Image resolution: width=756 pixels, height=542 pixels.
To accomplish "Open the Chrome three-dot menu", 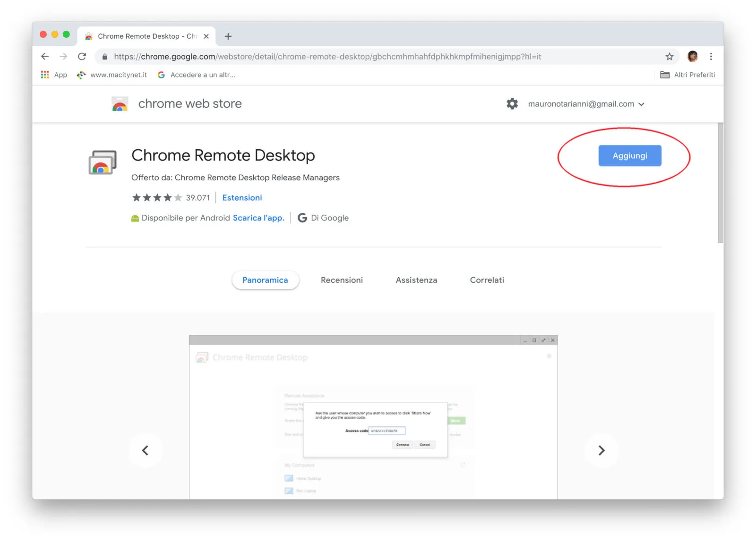I will pyautogui.click(x=711, y=56).
